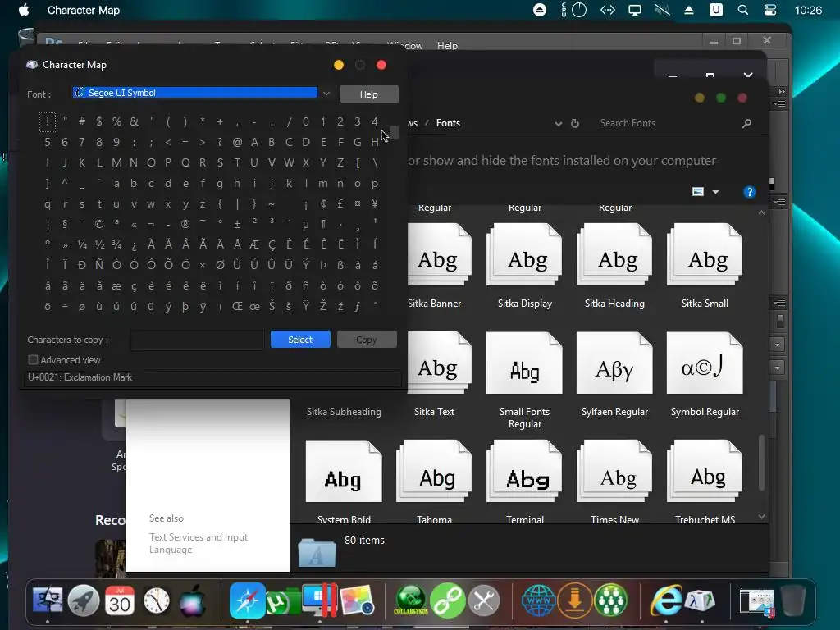Open the WWW globe icon in dock
The width and height of the screenshot is (840, 630).
538,600
